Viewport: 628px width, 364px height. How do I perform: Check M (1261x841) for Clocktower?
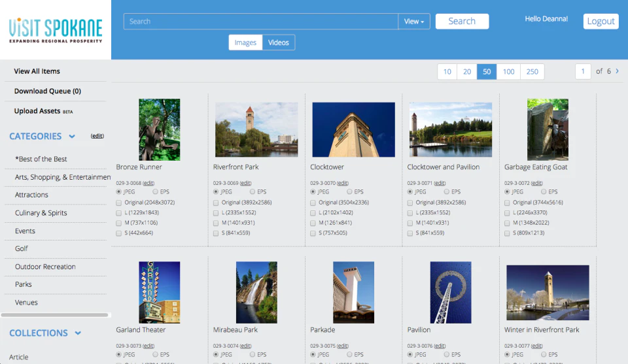[313, 223]
